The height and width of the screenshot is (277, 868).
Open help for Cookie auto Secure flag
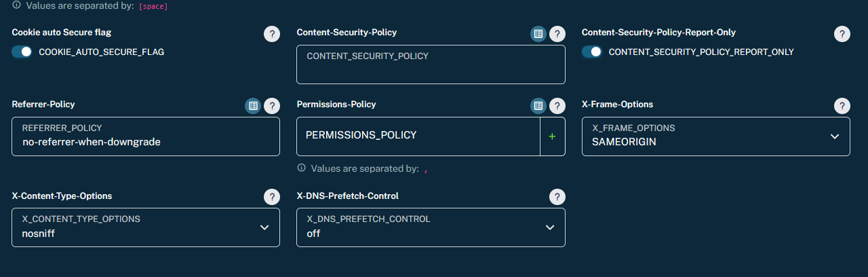[272, 35]
